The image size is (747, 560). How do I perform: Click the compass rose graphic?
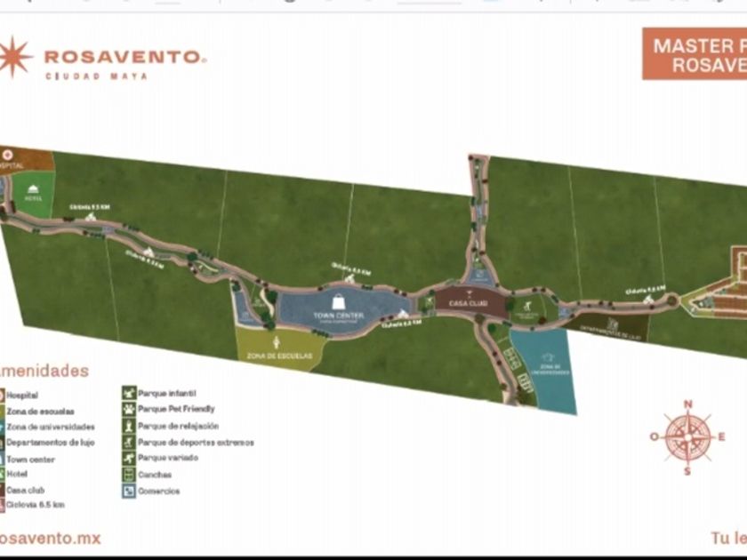coord(688,437)
